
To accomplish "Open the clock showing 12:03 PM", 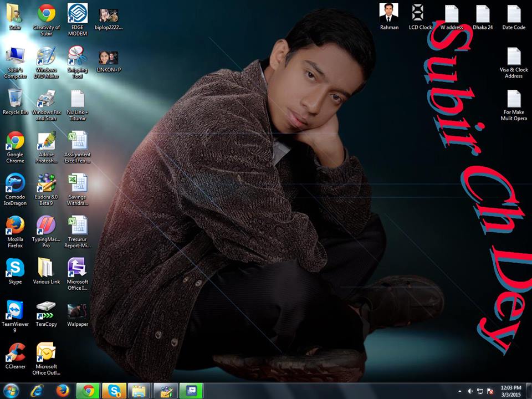I will coord(510,391).
